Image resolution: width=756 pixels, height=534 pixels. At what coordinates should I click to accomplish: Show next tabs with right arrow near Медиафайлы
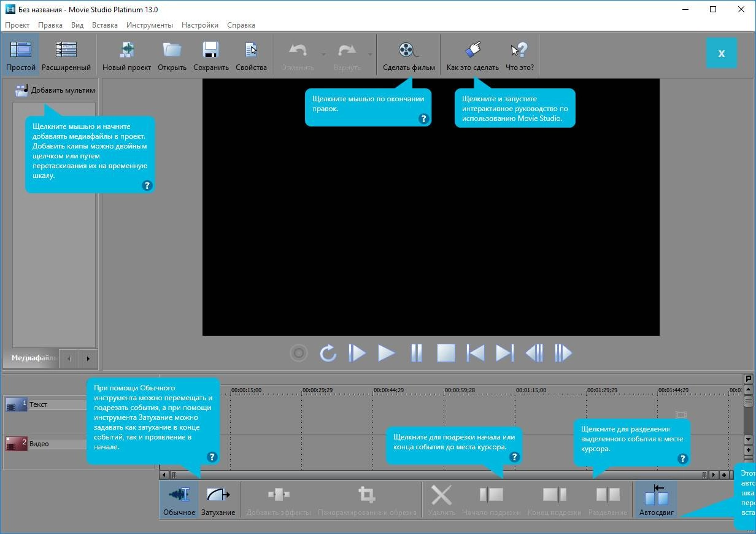pos(88,358)
